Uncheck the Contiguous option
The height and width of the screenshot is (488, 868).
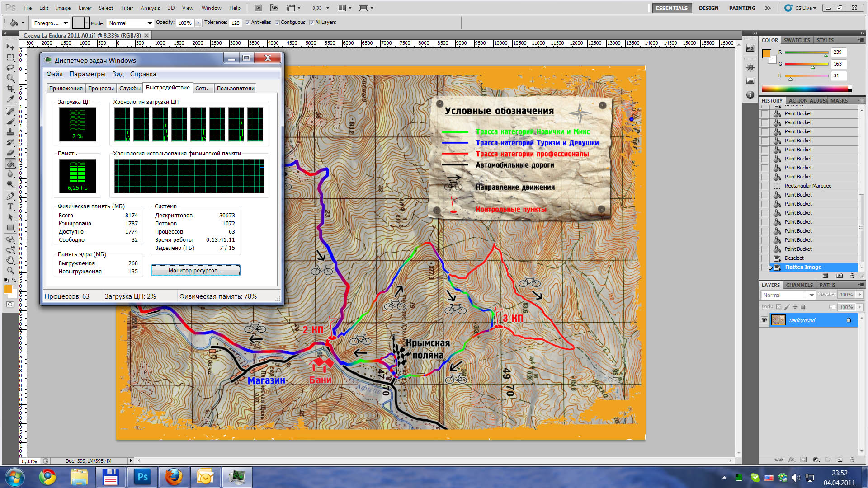click(x=277, y=23)
